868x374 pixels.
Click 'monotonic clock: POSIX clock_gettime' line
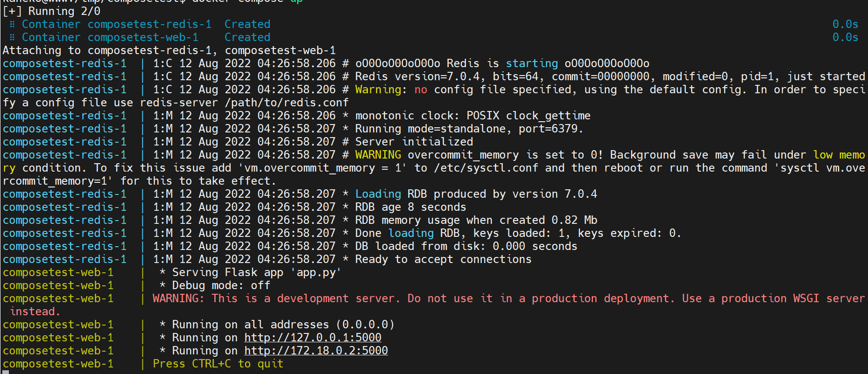(473, 115)
